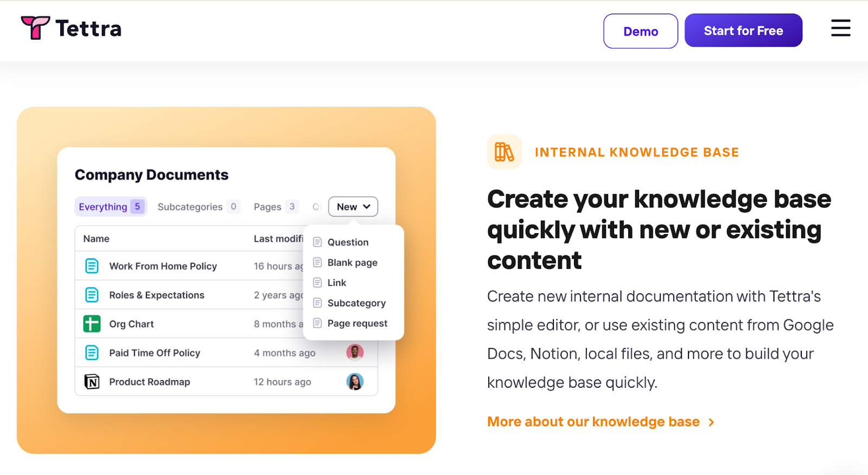Open Work From Home Policy document
868x475 pixels.
coord(163,266)
